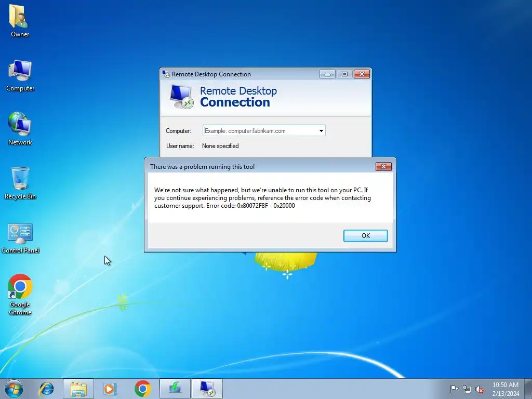
Task: Open the Control Panel desktop icon
Action: [20, 238]
